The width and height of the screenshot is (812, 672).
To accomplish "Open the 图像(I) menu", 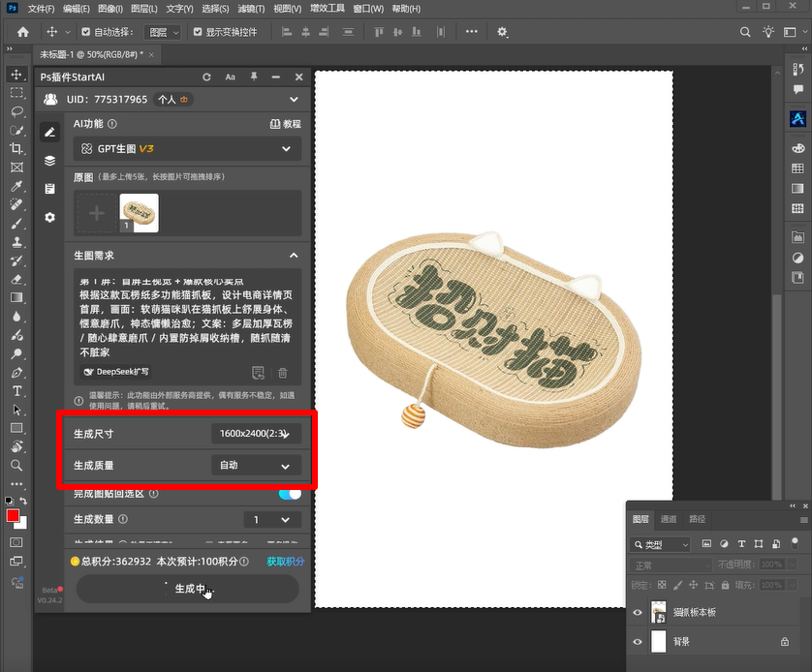I will [110, 9].
